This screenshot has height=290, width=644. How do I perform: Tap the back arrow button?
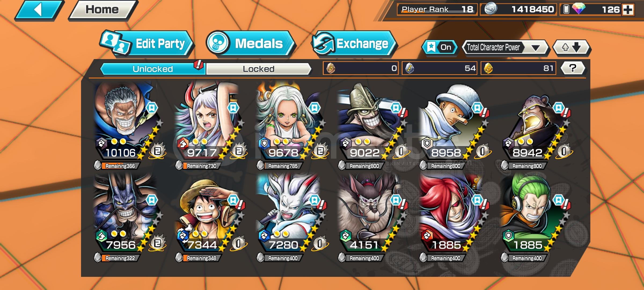pyautogui.click(x=39, y=10)
